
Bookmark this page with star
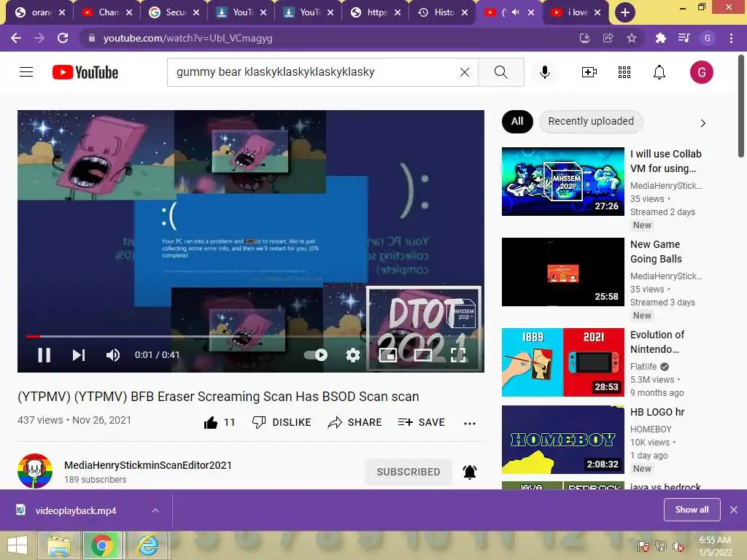632,38
